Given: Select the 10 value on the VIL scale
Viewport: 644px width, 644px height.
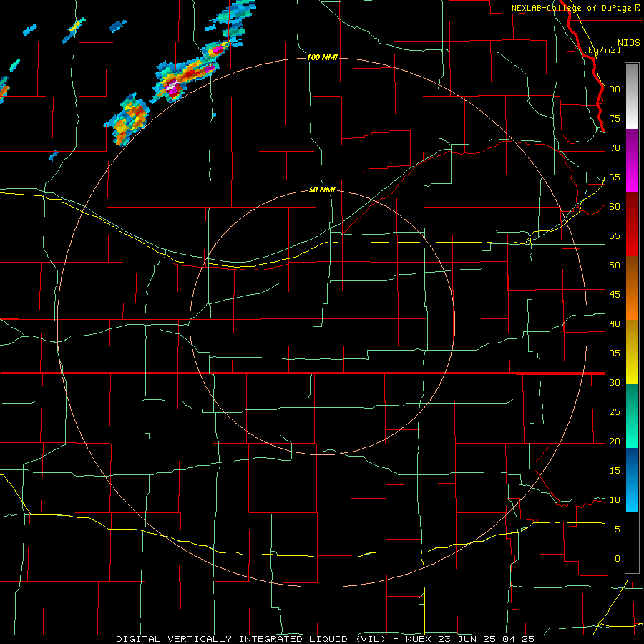Looking at the screenshot, I should click(615, 500).
